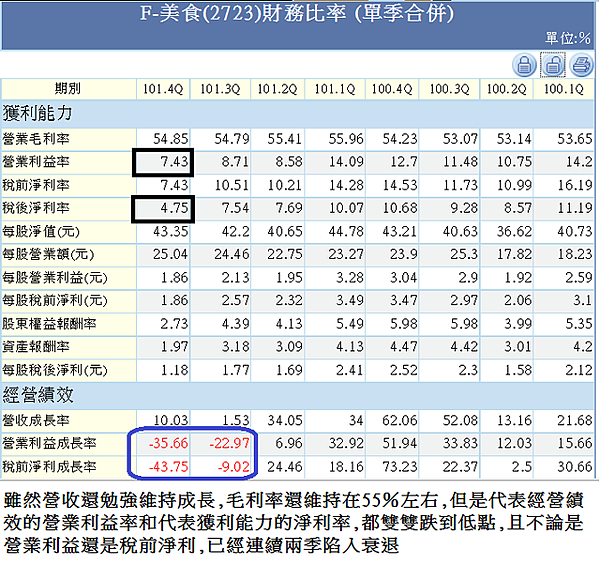Click the 股東權益報酬率 row label
This screenshot has height=564, width=600.
[x=49, y=324]
